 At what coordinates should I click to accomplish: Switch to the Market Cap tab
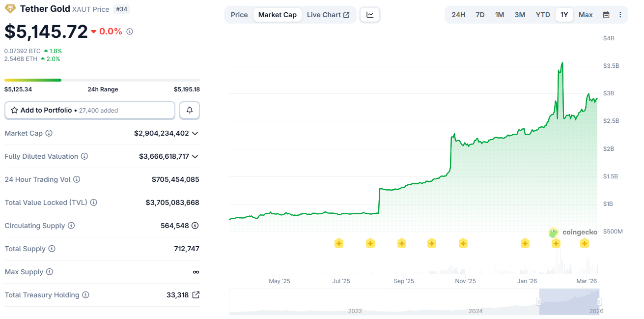277,15
